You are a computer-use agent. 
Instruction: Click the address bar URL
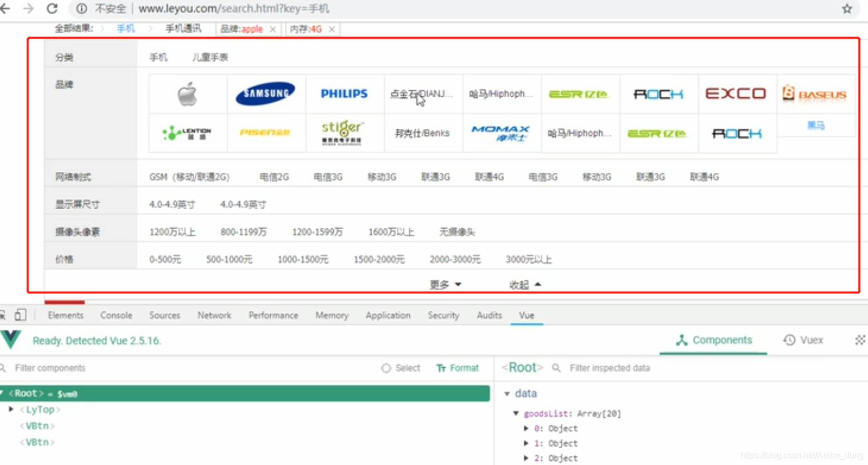(x=233, y=8)
